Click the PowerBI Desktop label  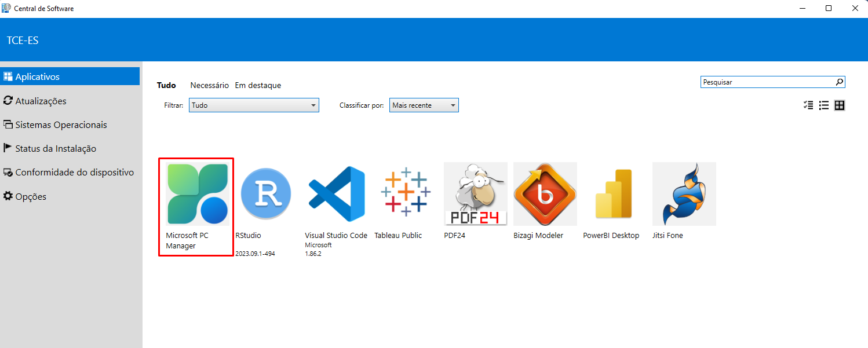pos(611,236)
